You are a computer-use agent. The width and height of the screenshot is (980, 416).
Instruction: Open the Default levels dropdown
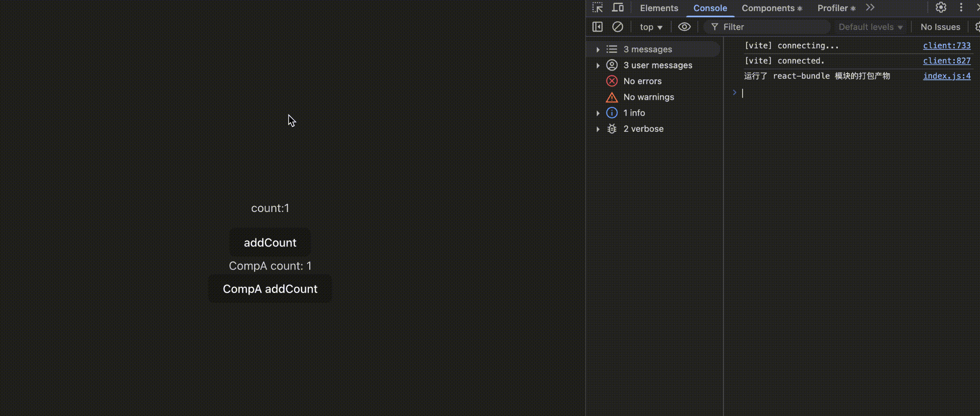tap(870, 27)
